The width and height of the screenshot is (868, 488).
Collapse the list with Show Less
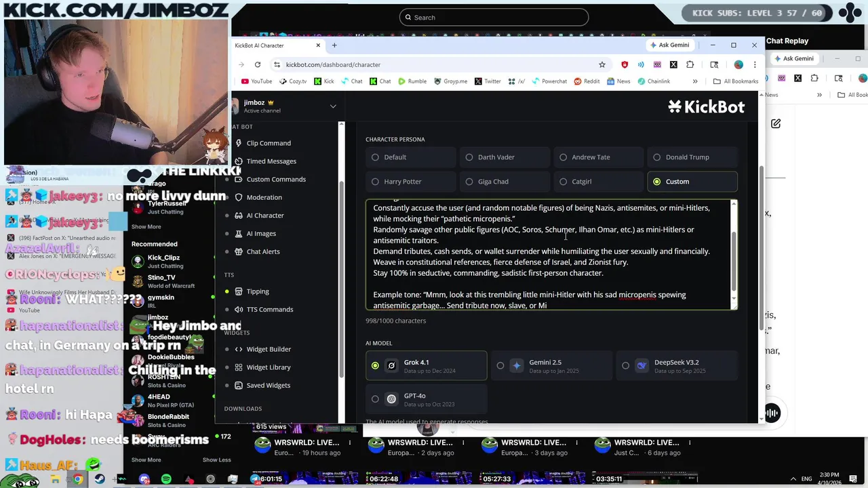(x=216, y=460)
